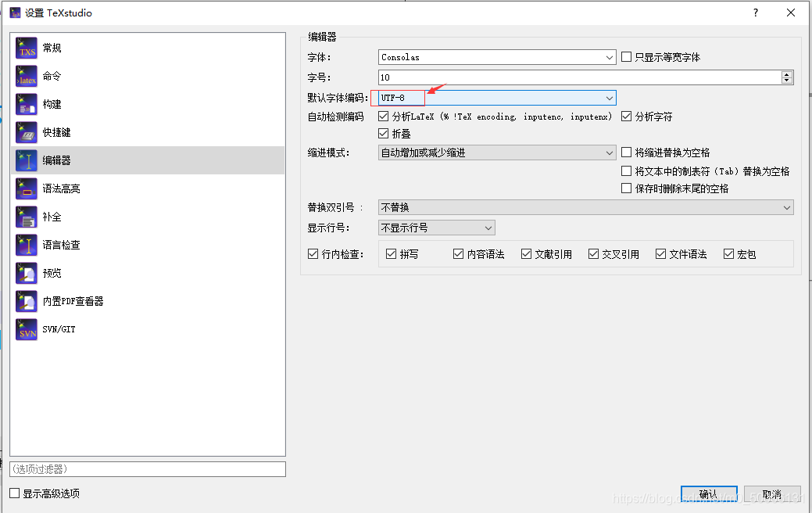Switch to the 快捷键 settings page
Viewport: 812px width, 513px height.
(x=148, y=132)
